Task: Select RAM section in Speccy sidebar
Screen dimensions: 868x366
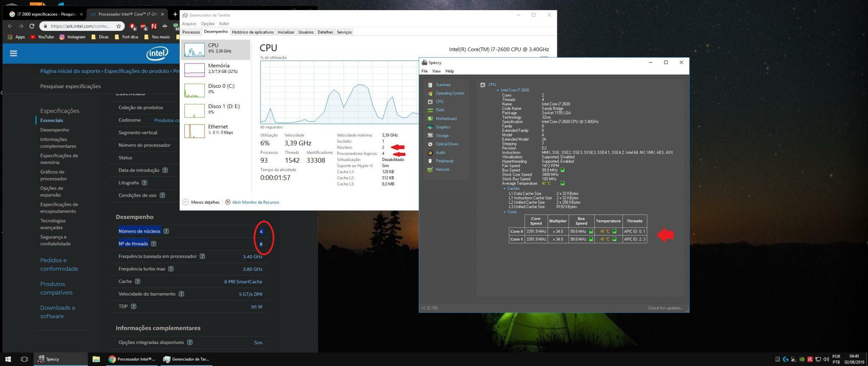Action: pyautogui.click(x=440, y=110)
